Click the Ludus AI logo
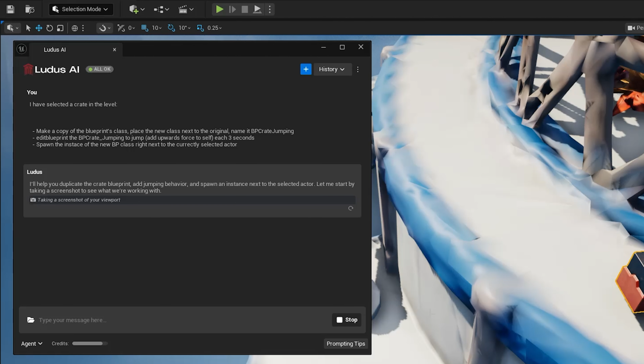 point(51,69)
